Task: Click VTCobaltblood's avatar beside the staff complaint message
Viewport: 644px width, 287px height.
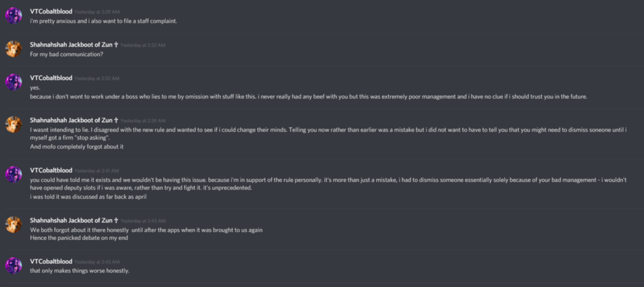Action: click(x=14, y=15)
